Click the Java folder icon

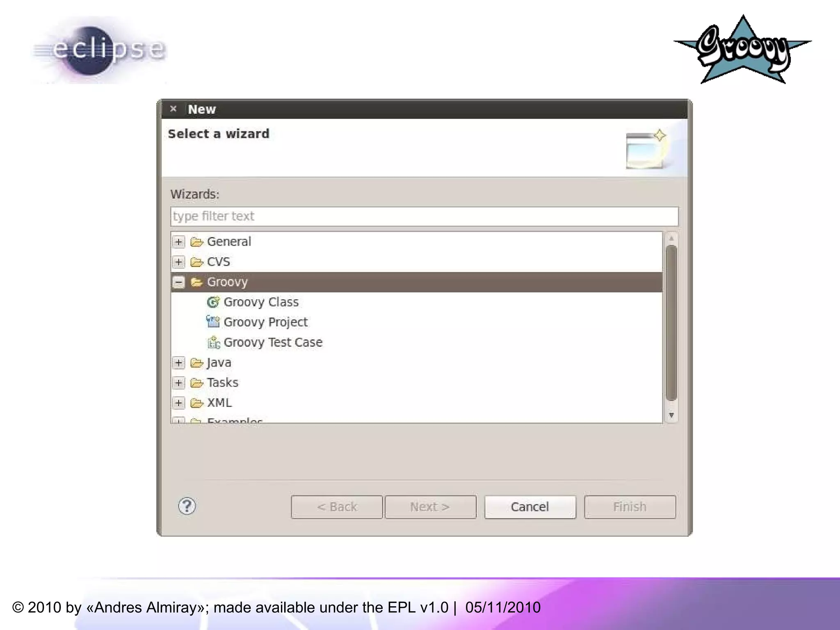click(197, 363)
